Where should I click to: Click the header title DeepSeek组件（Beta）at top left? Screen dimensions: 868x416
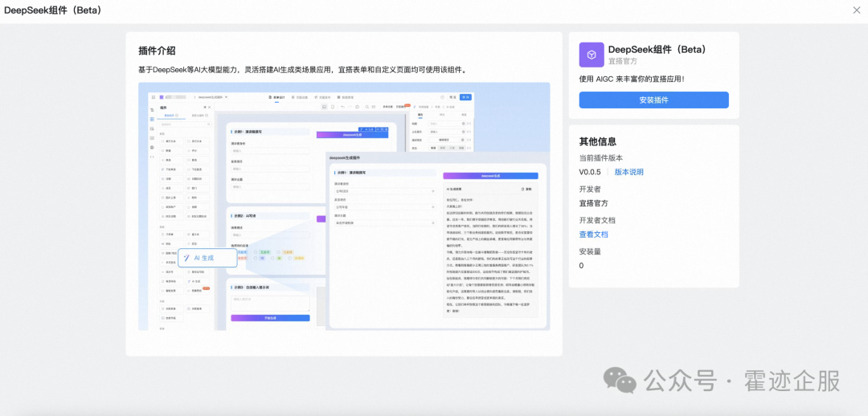click(52, 10)
